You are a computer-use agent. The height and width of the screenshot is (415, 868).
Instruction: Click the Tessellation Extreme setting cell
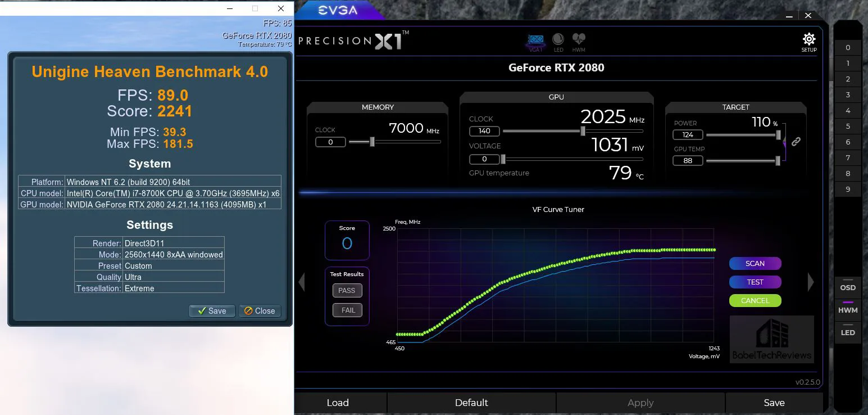(x=173, y=288)
